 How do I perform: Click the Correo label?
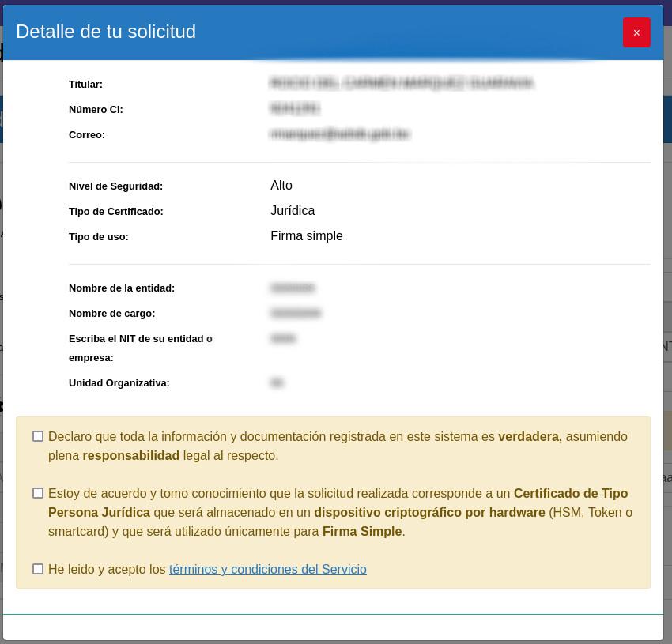click(x=87, y=135)
